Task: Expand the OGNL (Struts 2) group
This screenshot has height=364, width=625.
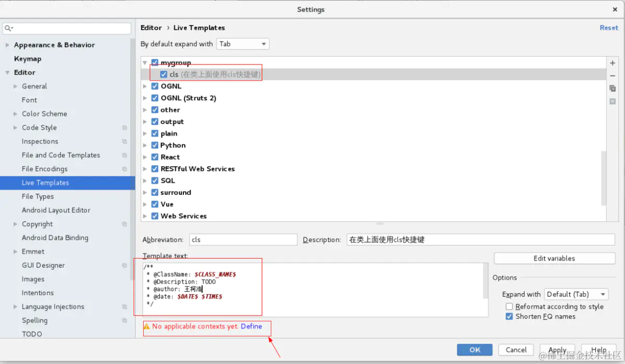Action: click(145, 98)
